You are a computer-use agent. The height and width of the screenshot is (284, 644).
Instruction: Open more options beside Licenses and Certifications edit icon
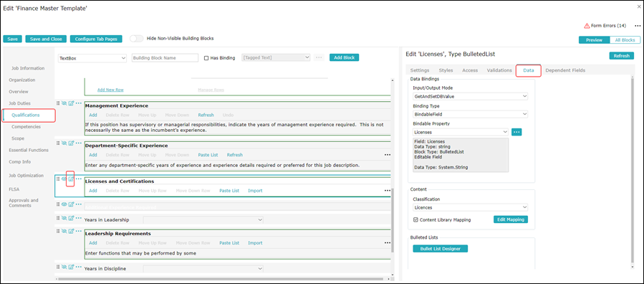click(79, 179)
